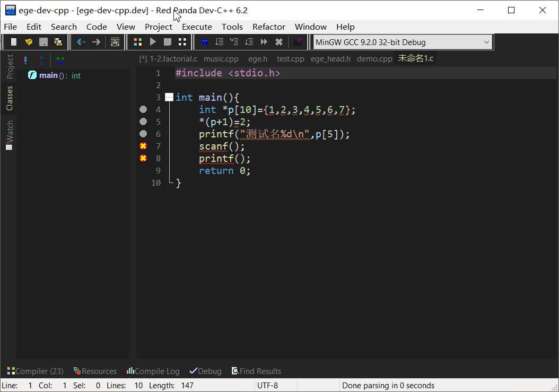Viewport: 559px width, 392px height.
Task: Add a watch using the glasses icon
Action: click(298, 42)
